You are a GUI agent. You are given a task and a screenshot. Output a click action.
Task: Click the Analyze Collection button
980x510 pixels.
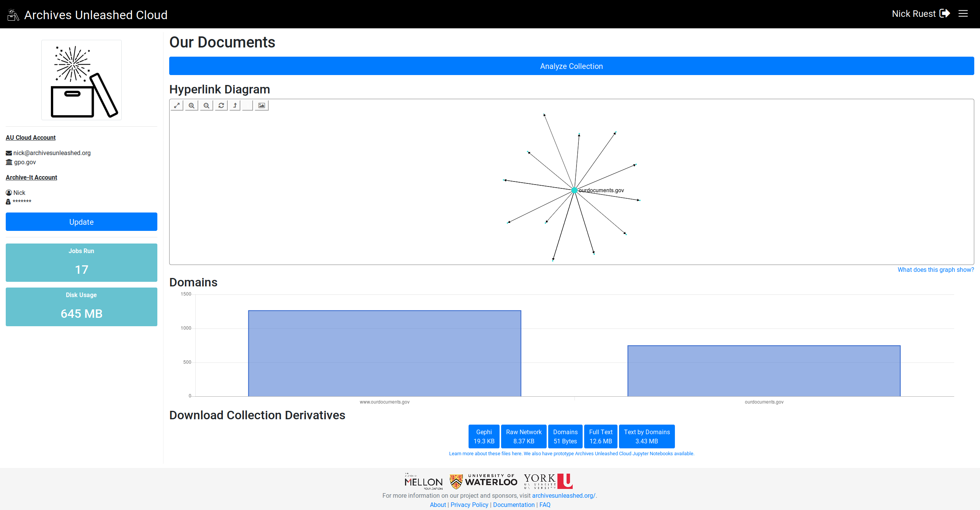tap(572, 66)
